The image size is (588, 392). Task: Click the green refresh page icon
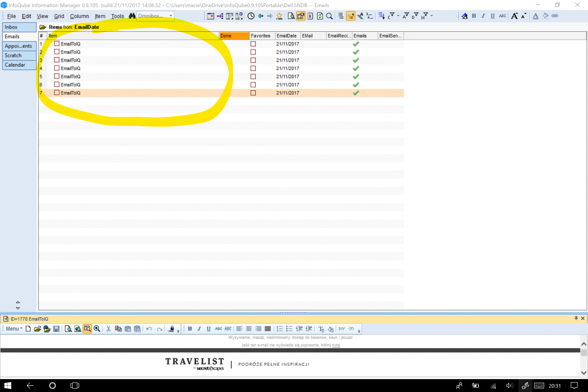(320, 16)
